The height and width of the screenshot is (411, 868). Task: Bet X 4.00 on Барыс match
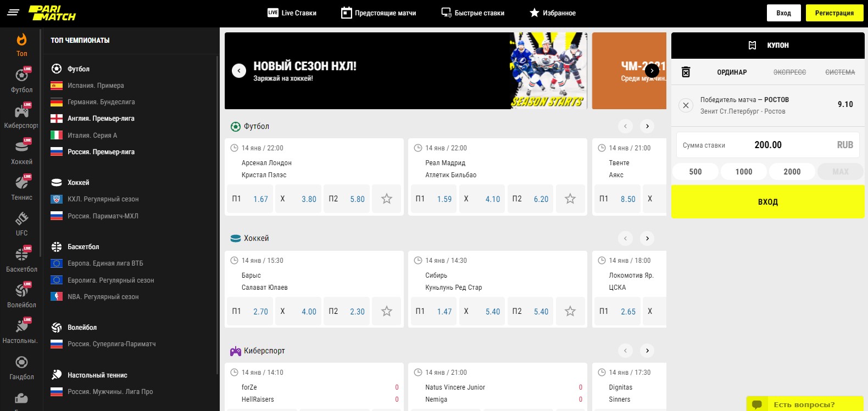298,311
